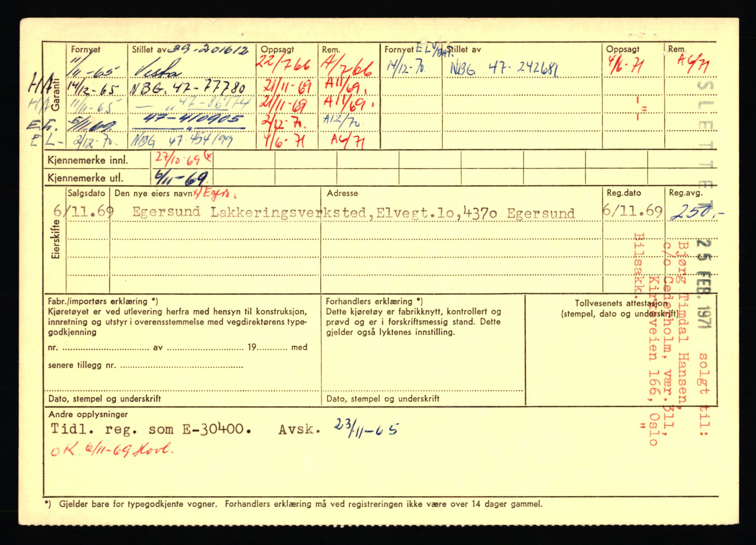Image resolution: width=756 pixels, height=545 pixels.
Task: Click 'Andre opplysninger' heading
Action: pos(88,414)
